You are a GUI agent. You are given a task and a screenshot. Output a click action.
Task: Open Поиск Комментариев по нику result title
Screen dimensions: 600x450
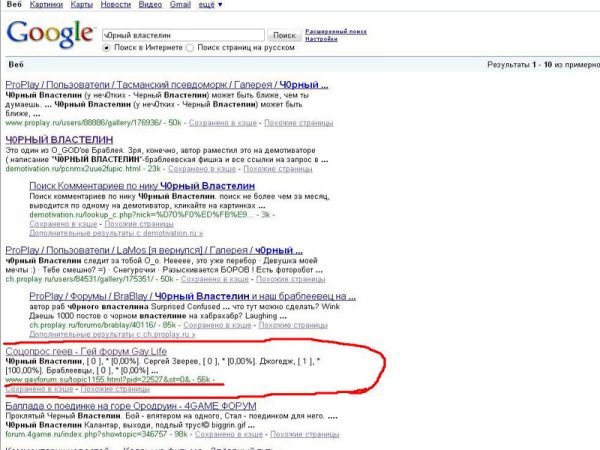142,186
